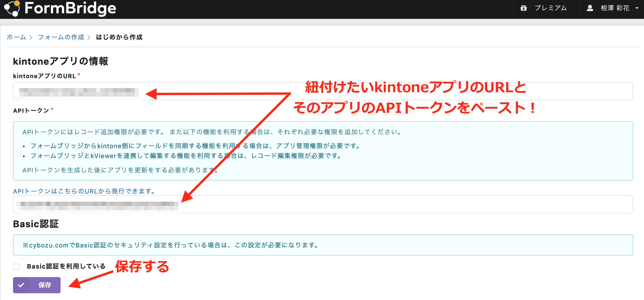Focus the APIトークン input field

click(323, 204)
